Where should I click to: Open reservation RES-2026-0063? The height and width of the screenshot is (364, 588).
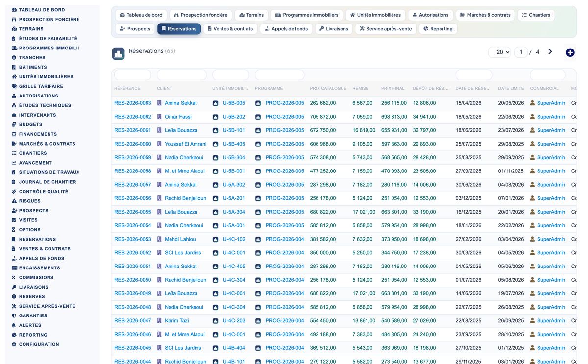[x=133, y=103]
